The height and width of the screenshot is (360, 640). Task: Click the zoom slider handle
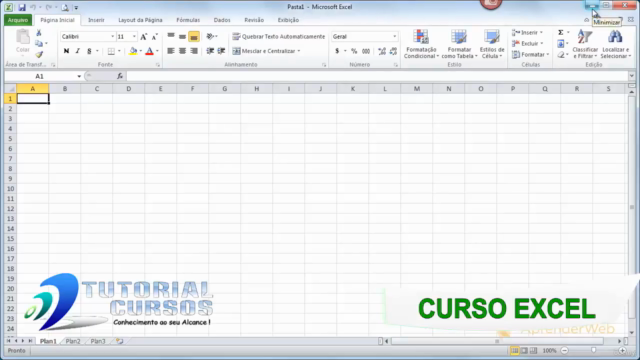[593, 351]
